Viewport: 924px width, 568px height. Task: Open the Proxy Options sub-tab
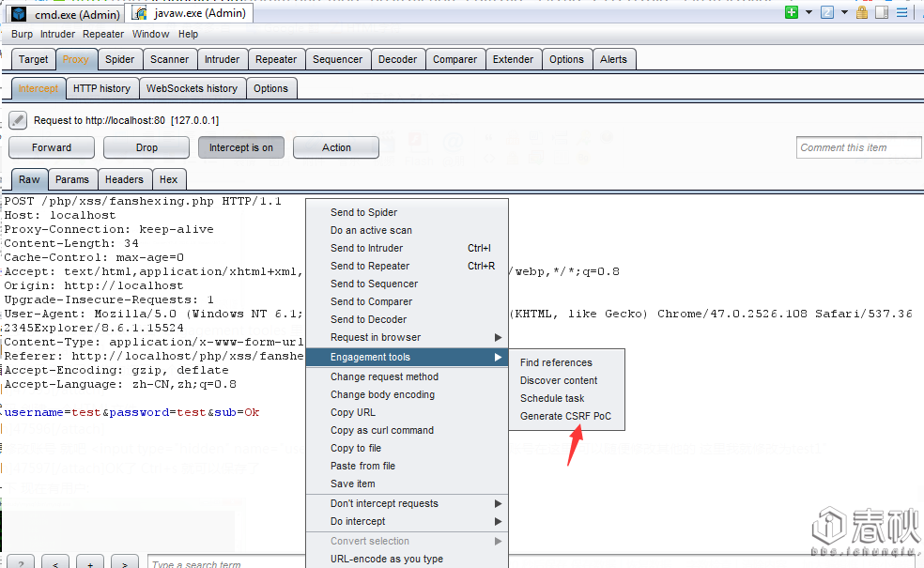[271, 88]
